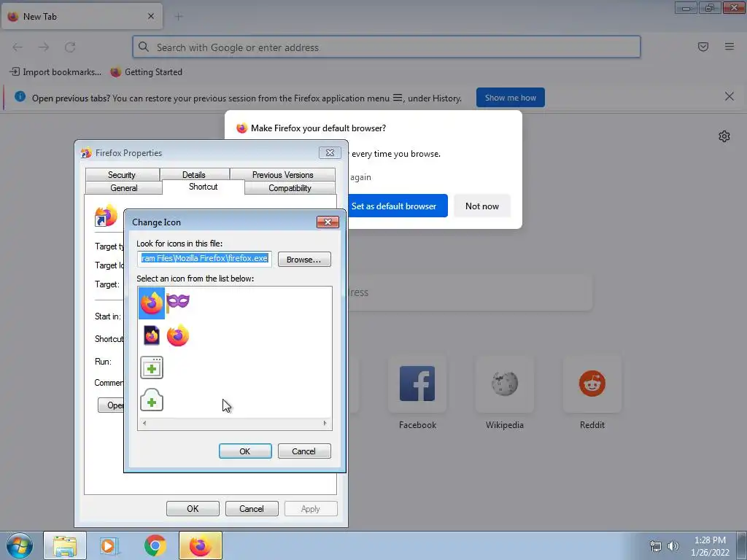The width and height of the screenshot is (747, 560).
Task: Reload the page in Firefox
Action: click(x=70, y=47)
